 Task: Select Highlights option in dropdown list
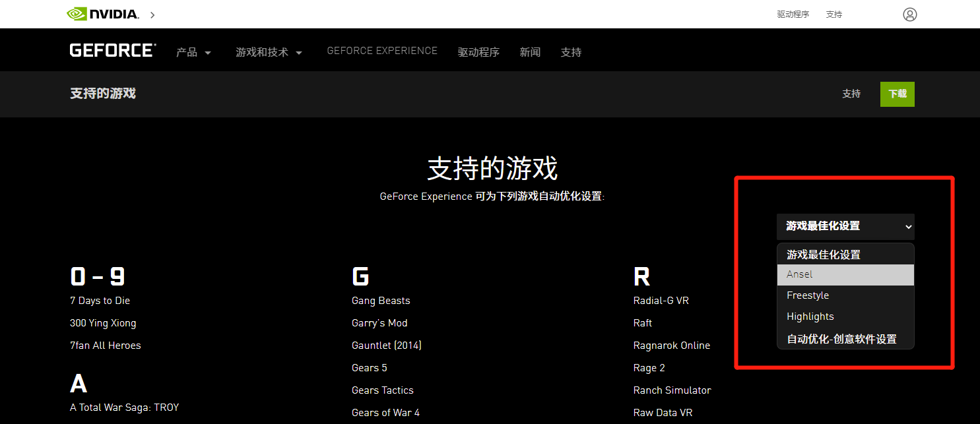[845, 317]
